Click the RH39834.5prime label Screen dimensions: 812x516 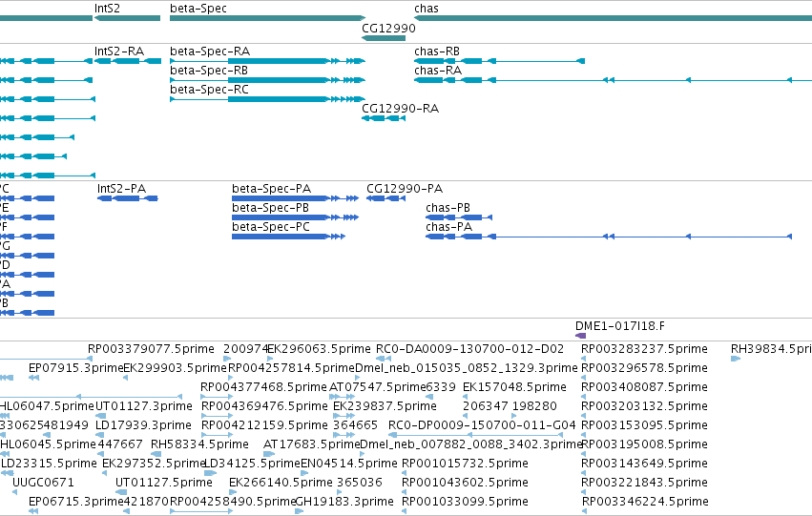pyautogui.click(x=771, y=349)
